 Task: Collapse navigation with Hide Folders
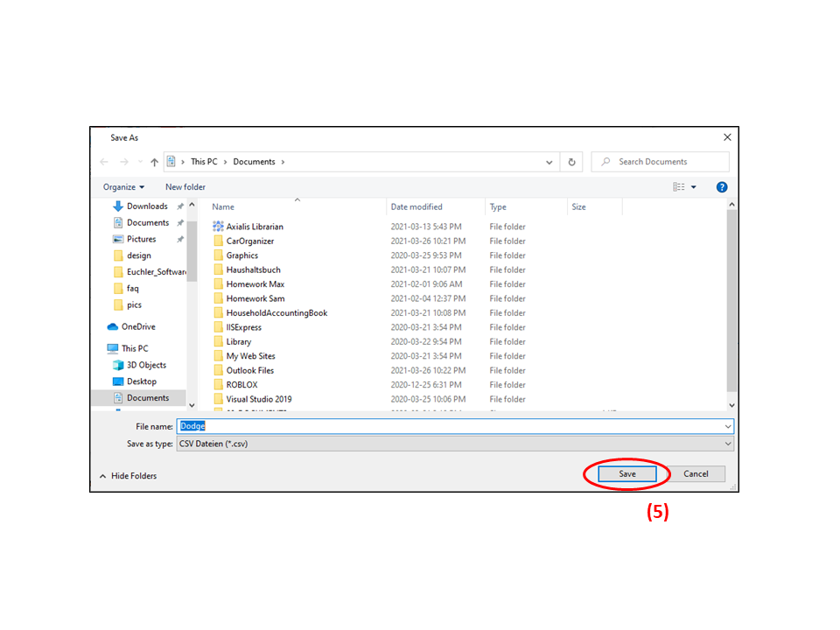tap(128, 476)
